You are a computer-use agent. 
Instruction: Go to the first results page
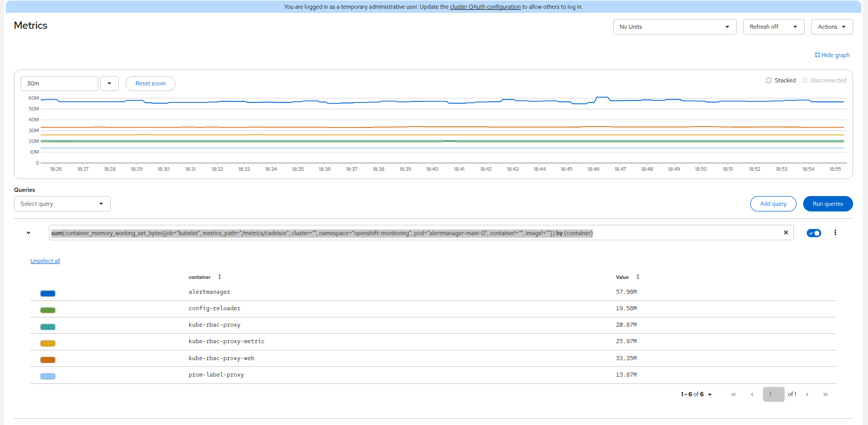pyautogui.click(x=733, y=394)
